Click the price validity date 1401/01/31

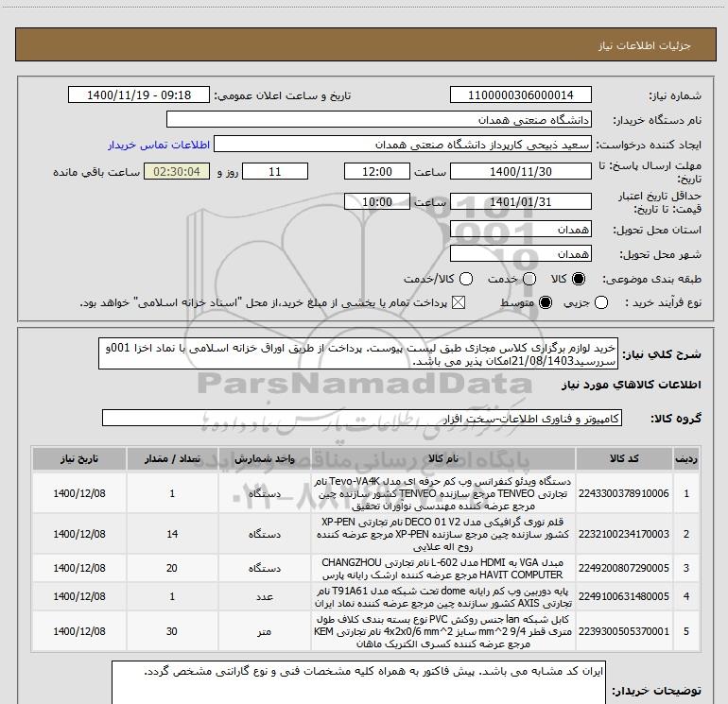click(x=520, y=202)
